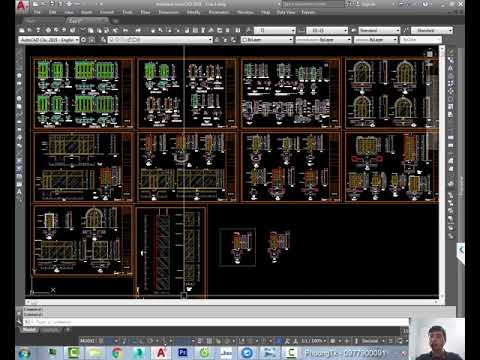Select the Erase tool in Modify toolbar

coord(451,53)
